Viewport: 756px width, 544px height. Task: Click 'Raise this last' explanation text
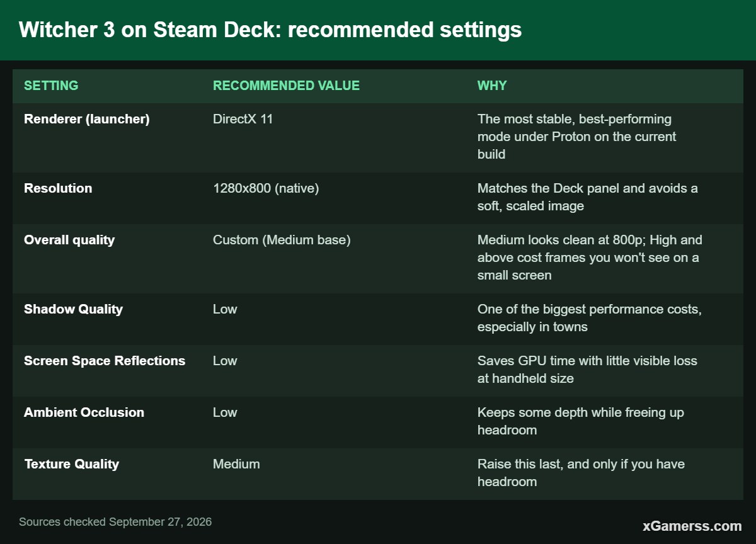[581, 473]
